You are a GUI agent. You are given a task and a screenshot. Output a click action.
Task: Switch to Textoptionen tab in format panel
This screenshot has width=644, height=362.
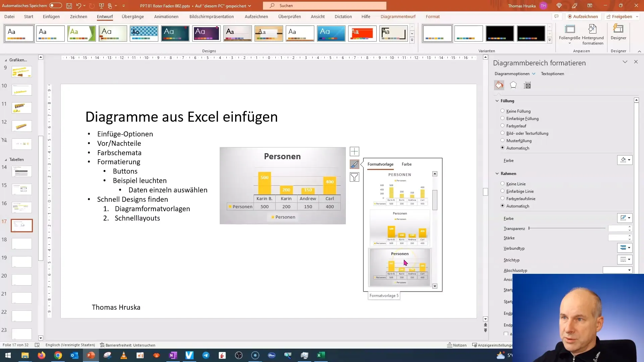point(552,73)
